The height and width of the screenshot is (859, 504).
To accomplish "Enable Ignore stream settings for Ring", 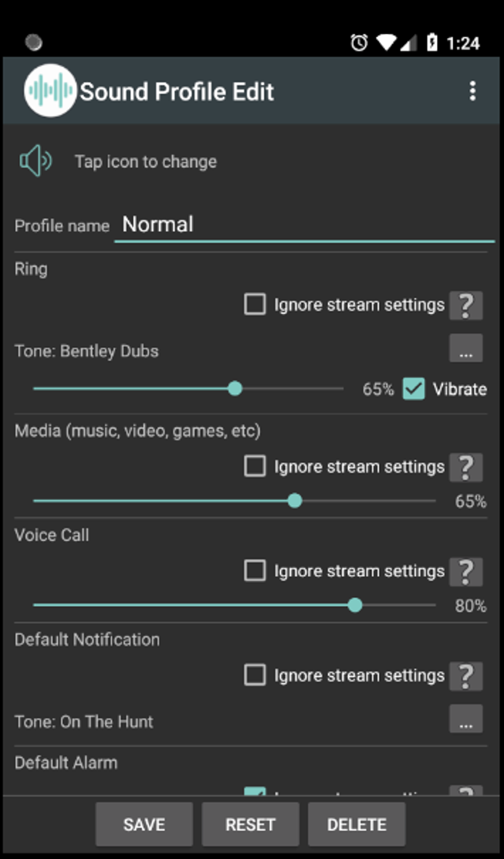I will [255, 305].
